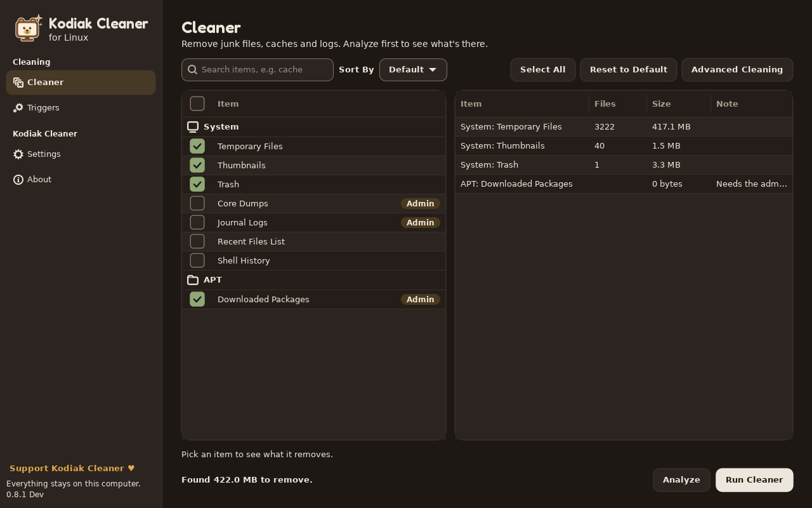This screenshot has height=508, width=812.
Task: Click the search magnifier icon
Action: click(x=193, y=70)
